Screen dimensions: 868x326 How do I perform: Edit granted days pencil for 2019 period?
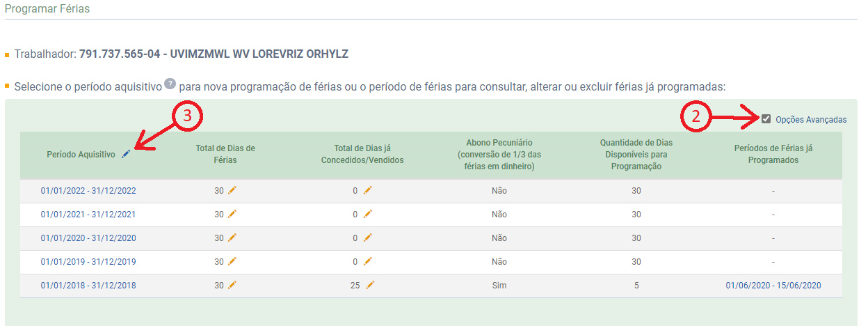click(x=367, y=261)
